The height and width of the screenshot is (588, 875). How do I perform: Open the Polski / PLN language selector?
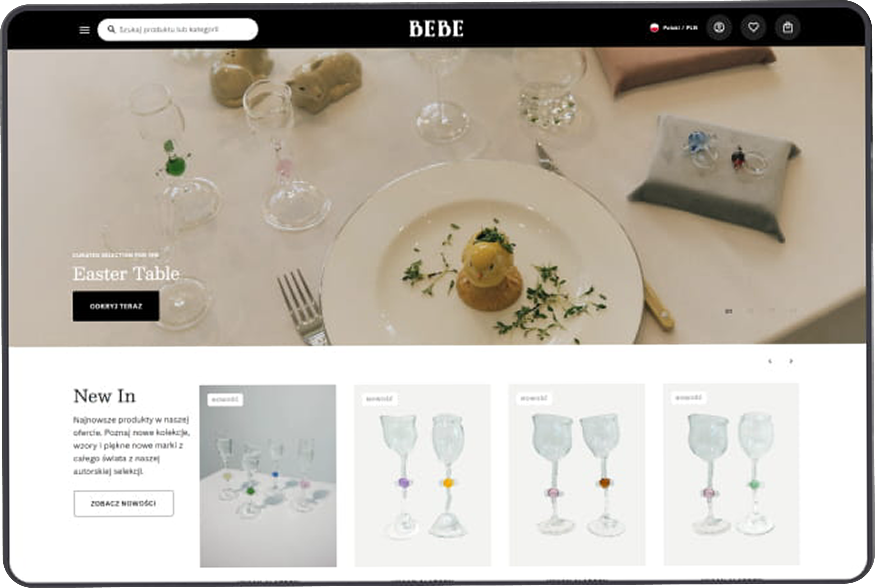[x=674, y=28]
